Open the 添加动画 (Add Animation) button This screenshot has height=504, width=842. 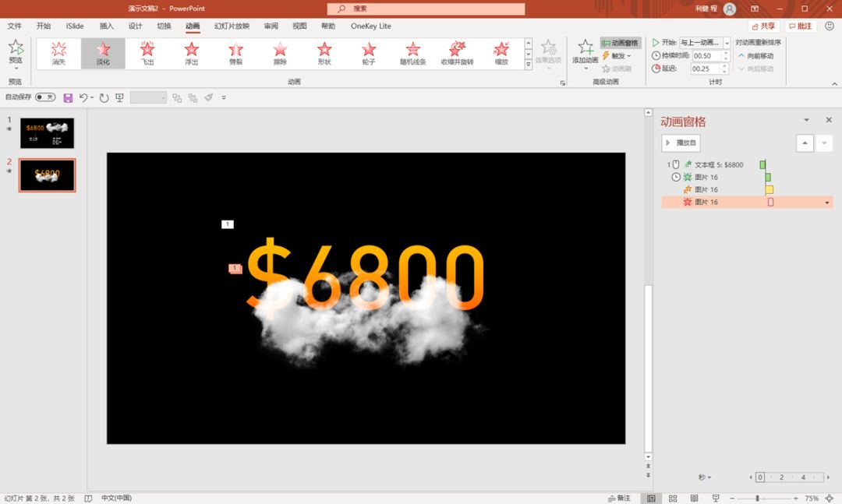585,55
